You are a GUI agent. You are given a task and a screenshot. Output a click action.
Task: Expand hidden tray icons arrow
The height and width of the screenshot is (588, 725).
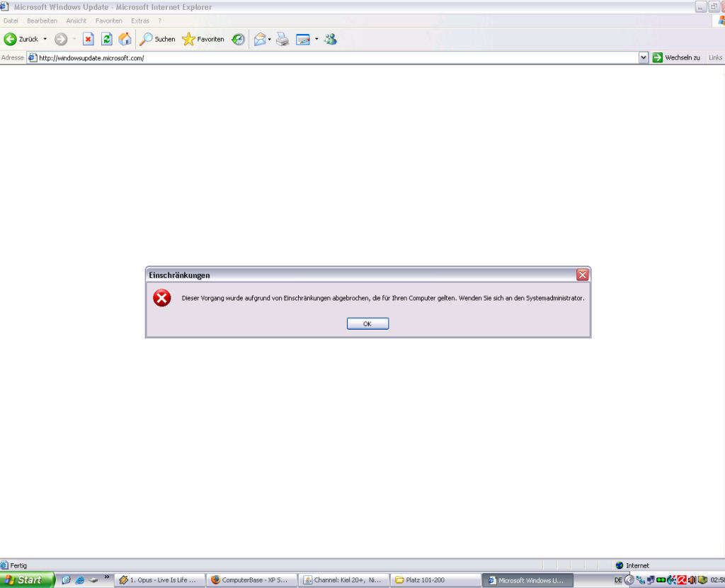point(629,580)
